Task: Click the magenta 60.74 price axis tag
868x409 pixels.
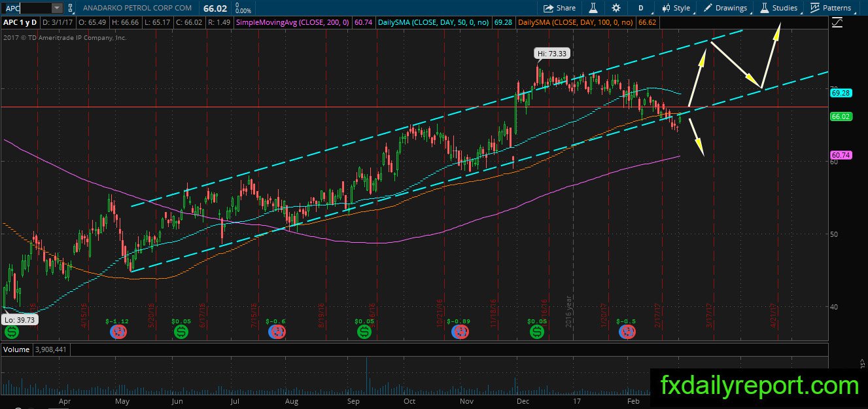Action: coord(840,155)
